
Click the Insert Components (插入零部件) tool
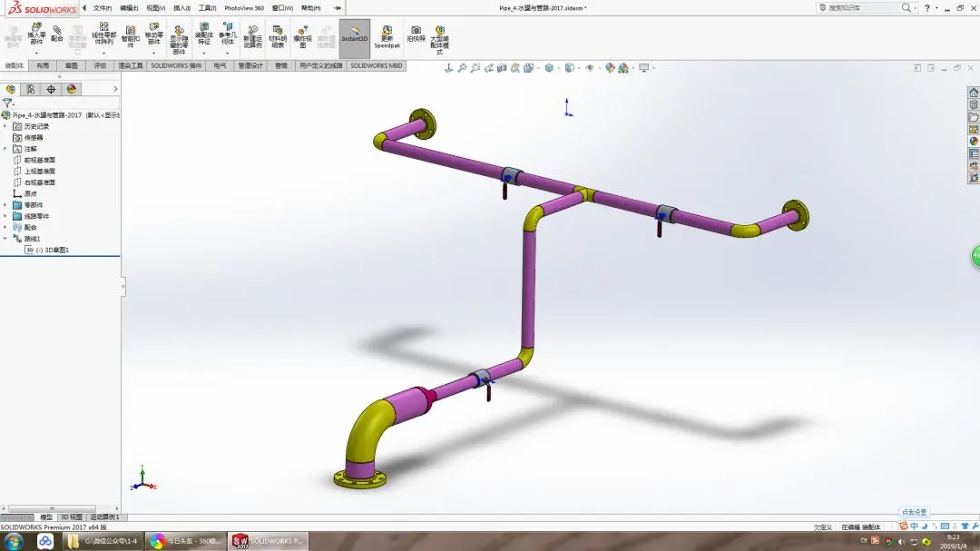(36, 34)
